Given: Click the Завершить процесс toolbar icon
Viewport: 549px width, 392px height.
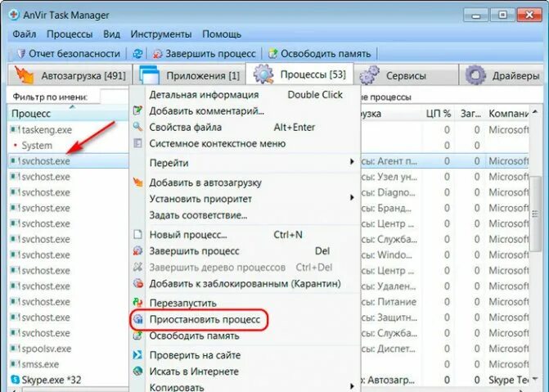Looking at the screenshot, I should [x=158, y=54].
